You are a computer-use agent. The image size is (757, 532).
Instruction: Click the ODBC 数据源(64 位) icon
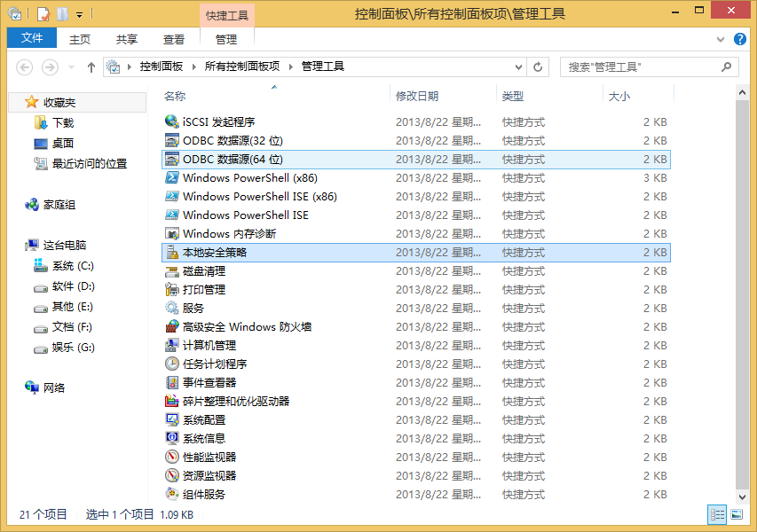(x=171, y=160)
